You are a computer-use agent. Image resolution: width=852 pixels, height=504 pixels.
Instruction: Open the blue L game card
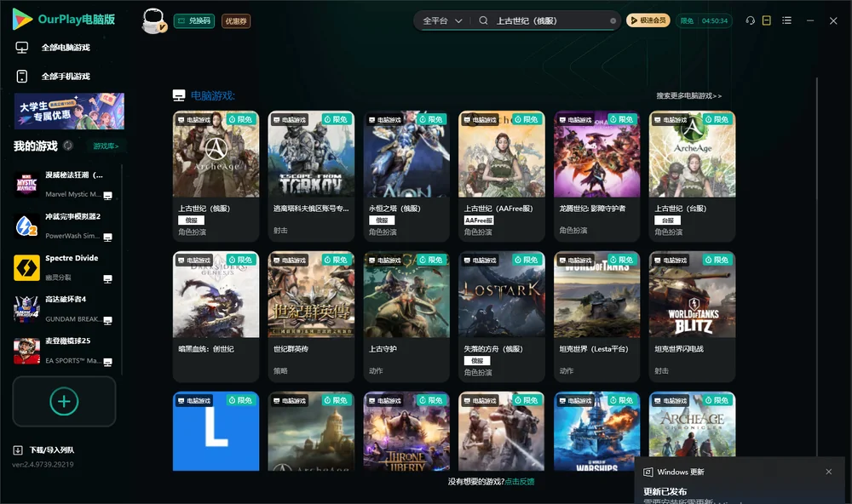coord(216,432)
